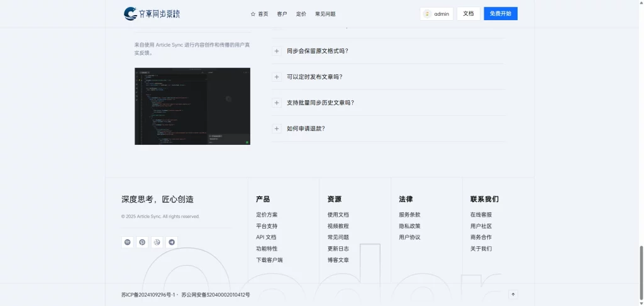
Task: Click the 苏公网安备32040002010412号 link
Action: pos(216,295)
